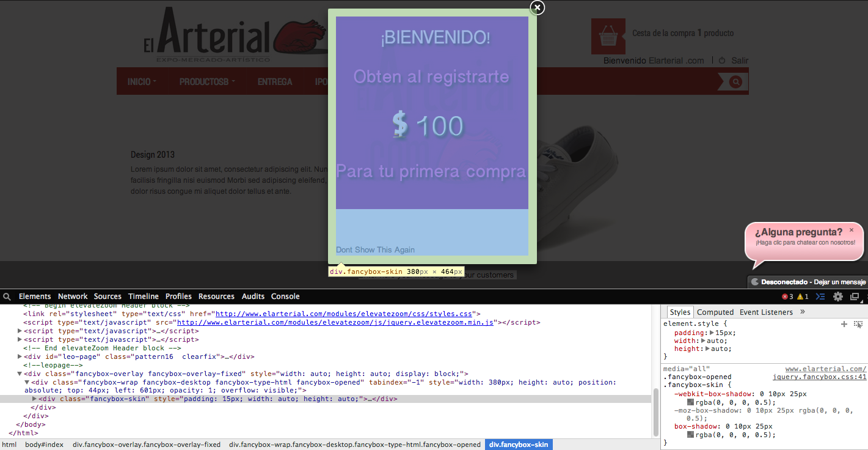This screenshot has width=868, height=450.
Task: Collapse the fancybox-overlay div node
Action: pos(20,374)
